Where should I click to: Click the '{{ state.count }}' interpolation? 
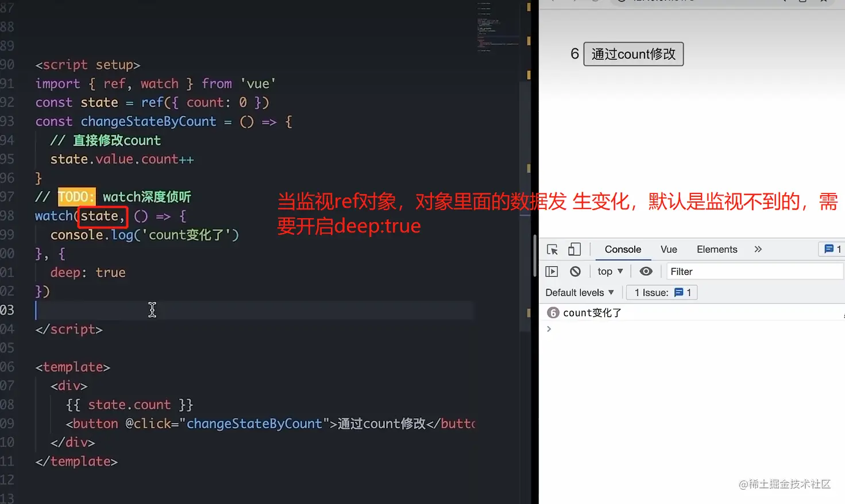pyautogui.click(x=130, y=405)
